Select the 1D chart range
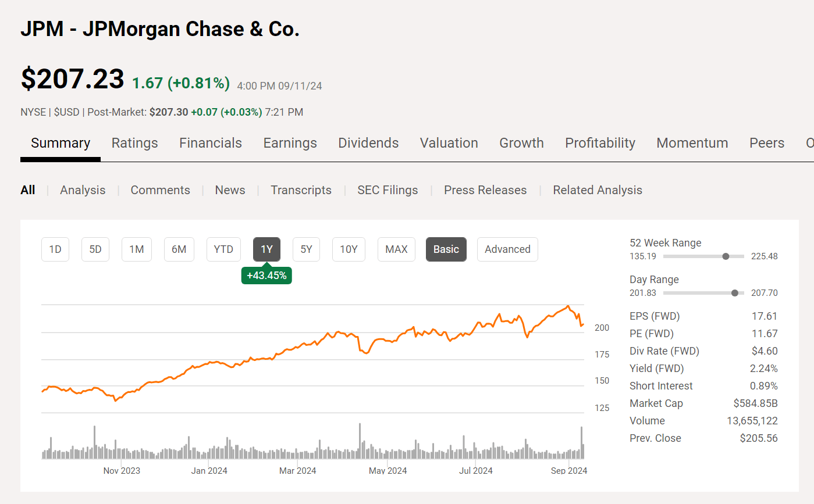 [x=55, y=249]
